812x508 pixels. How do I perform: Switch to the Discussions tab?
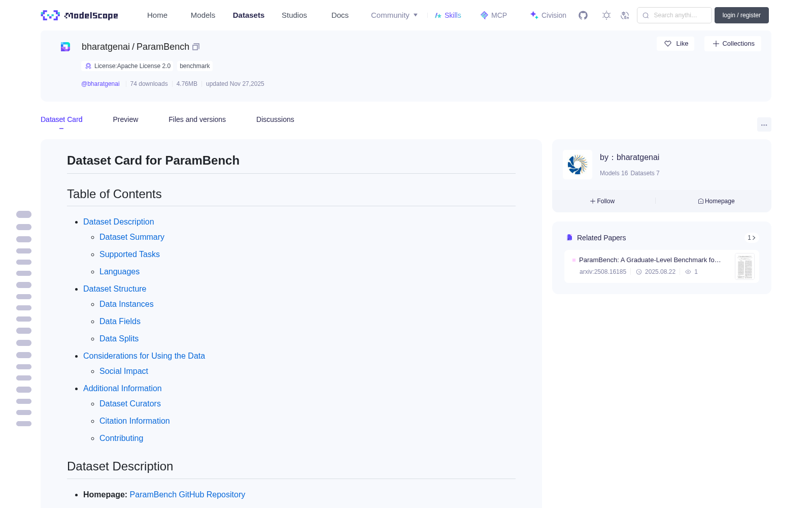tap(275, 119)
